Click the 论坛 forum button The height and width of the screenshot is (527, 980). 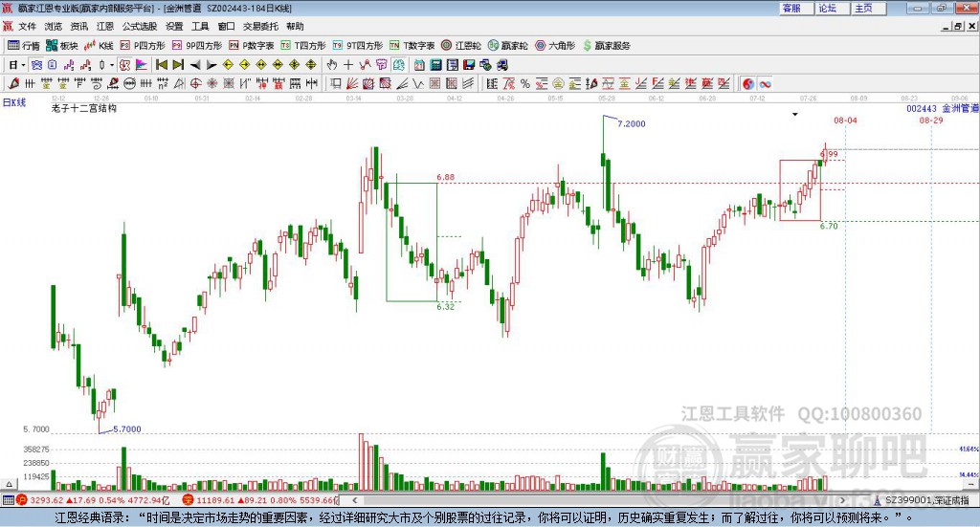(x=833, y=8)
